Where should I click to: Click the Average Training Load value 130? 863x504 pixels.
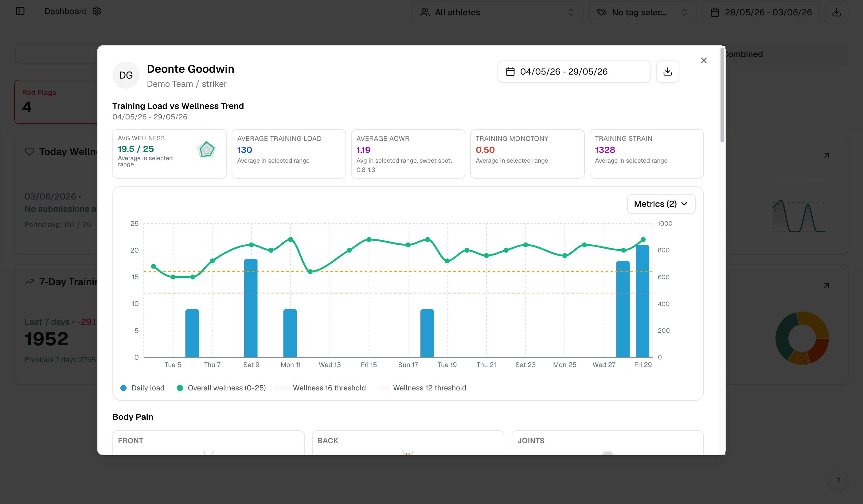pos(244,150)
